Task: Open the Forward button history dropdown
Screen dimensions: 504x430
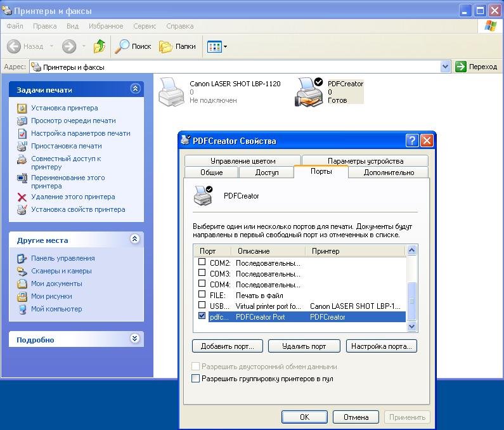Action: point(84,46)
